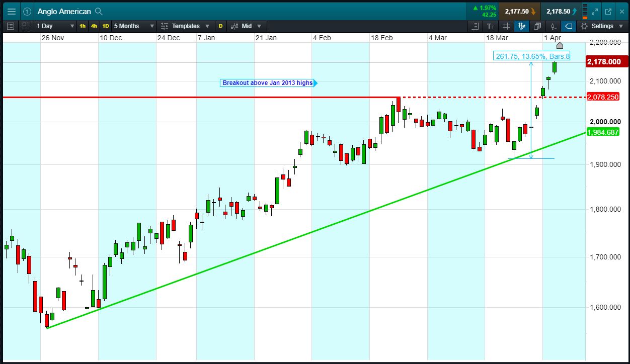Click the red 2,178.000 current price tag
The height and width of the screenshot is (364, 630).
606,62
